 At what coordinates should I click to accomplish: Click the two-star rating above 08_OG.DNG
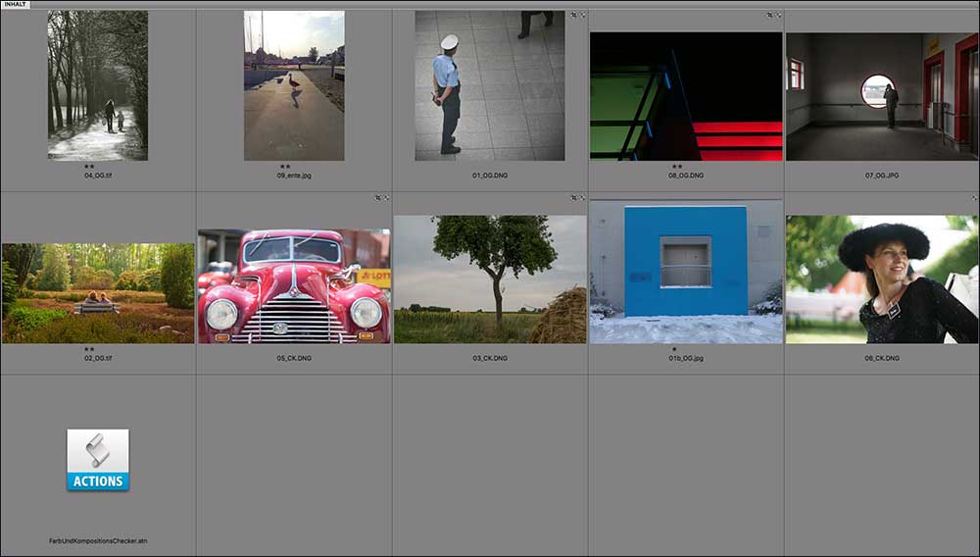coord(677,167)
